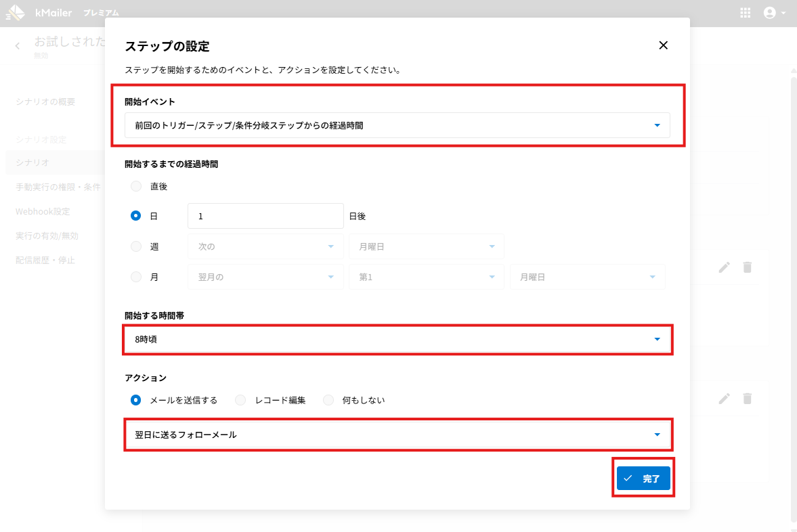Choose the 何もしない action option
This screenshot has height=532, width=797.
[x=328, y=400]
